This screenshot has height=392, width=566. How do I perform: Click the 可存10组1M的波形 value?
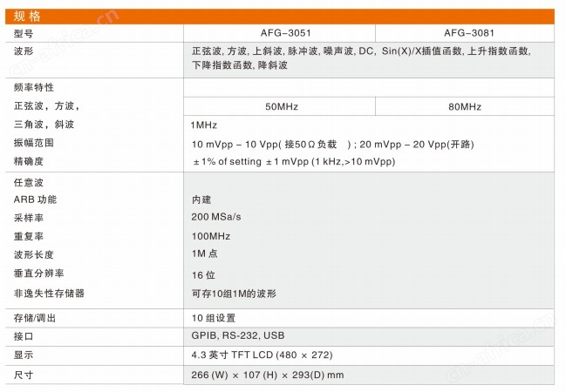point(234,294)
